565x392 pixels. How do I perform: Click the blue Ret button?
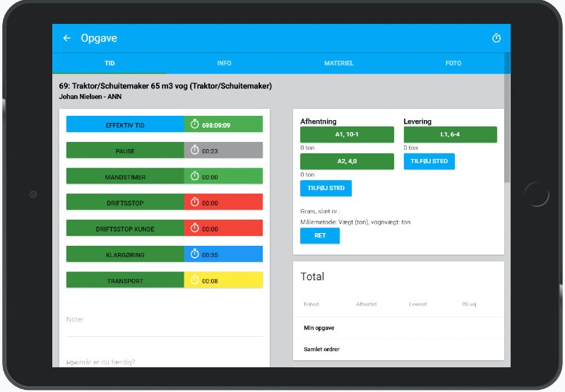coord(319,236)
